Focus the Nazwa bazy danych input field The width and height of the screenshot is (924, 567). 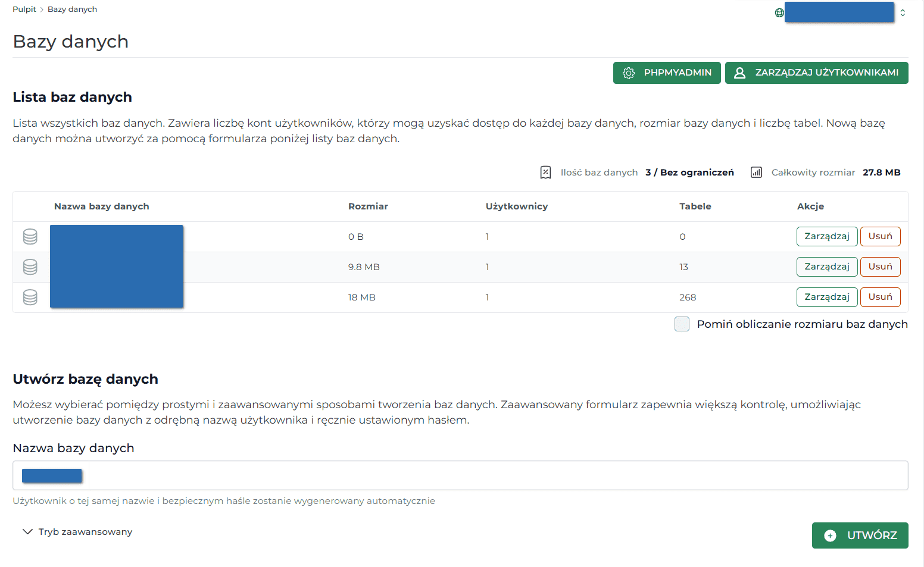[460, 475]
